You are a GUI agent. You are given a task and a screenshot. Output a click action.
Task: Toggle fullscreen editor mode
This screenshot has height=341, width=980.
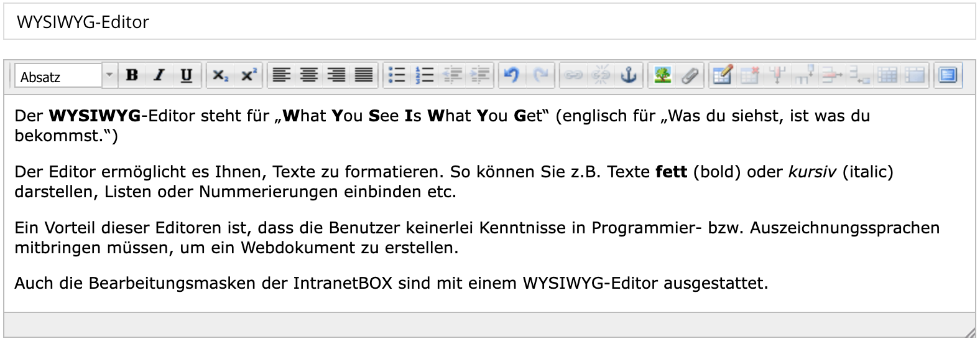tap(948, 75)
